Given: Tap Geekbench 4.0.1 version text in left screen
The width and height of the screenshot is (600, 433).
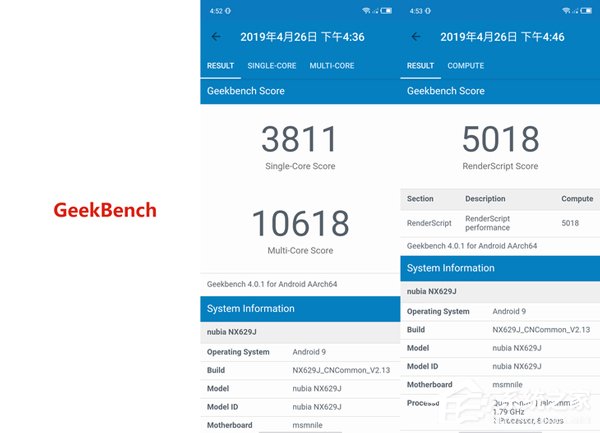Looking at the screenshot, I should coord(272,284).
